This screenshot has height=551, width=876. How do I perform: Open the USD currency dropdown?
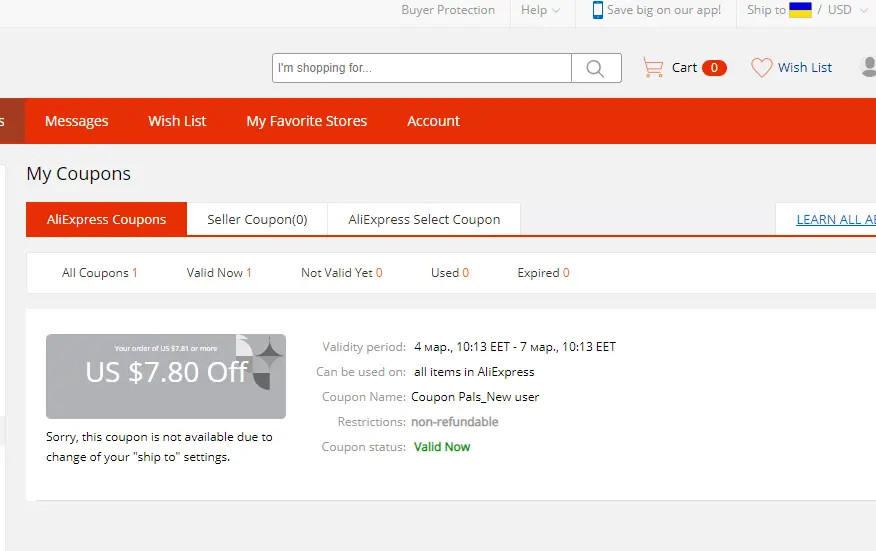tap(848, 10)
